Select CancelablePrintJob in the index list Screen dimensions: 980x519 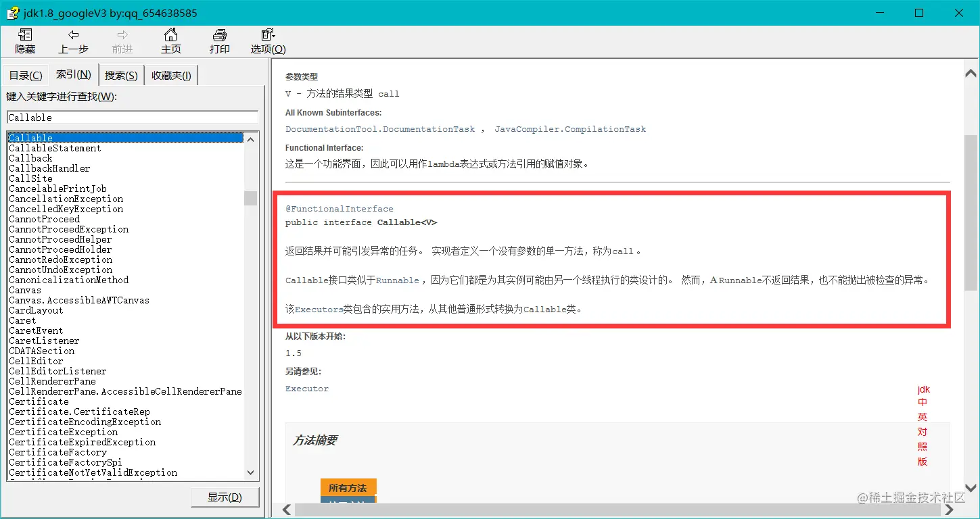(x=57, y=189)
